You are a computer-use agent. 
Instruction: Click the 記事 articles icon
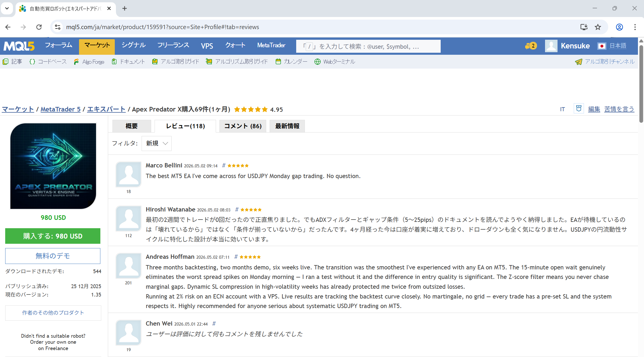pos(5,62)
